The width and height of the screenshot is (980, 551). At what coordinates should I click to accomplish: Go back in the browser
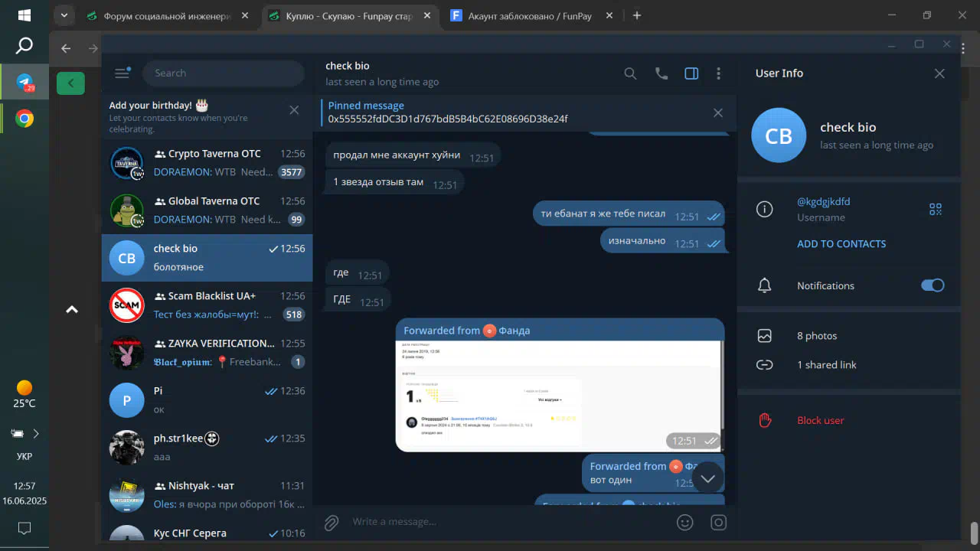coord(66,48)
